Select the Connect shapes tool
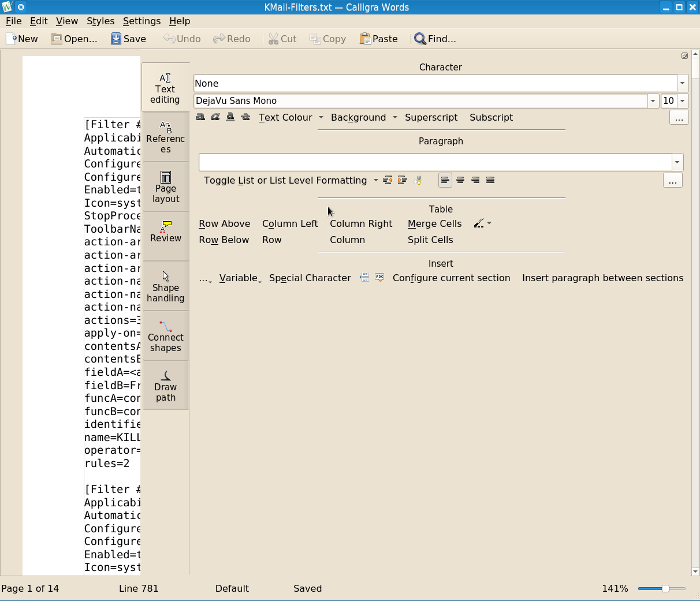This screenshot has width=700, height=601. 166,336
